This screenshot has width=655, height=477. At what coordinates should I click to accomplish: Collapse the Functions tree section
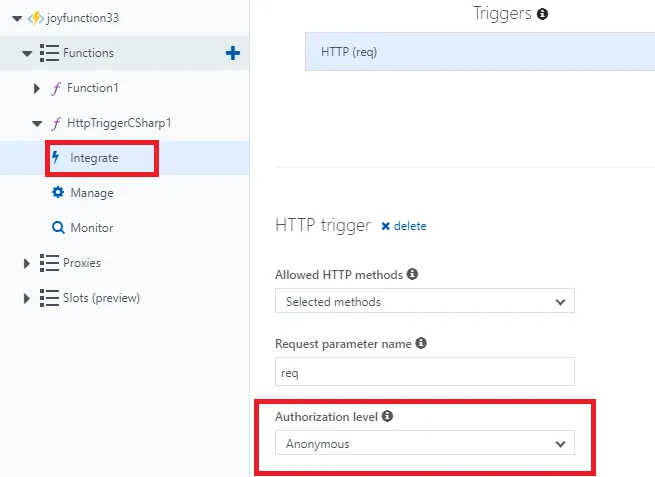pos(27,53)
